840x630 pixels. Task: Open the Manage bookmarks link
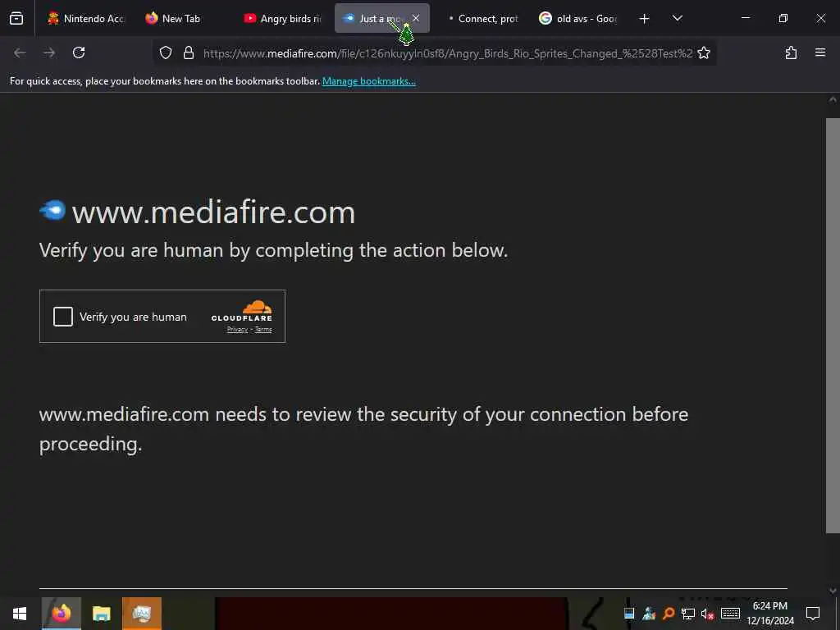(368, 81)
